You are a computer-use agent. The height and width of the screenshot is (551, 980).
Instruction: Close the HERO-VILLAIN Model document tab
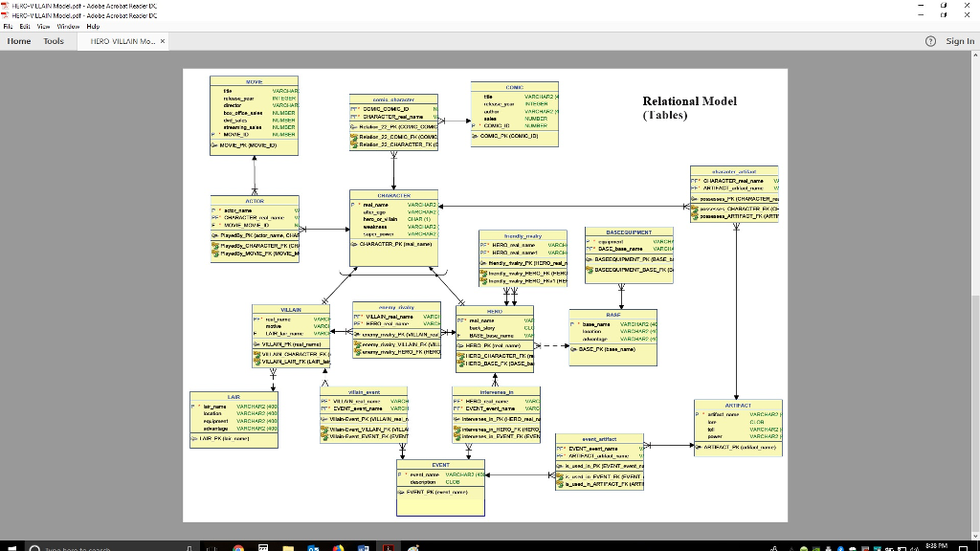(x=163, y=41)
